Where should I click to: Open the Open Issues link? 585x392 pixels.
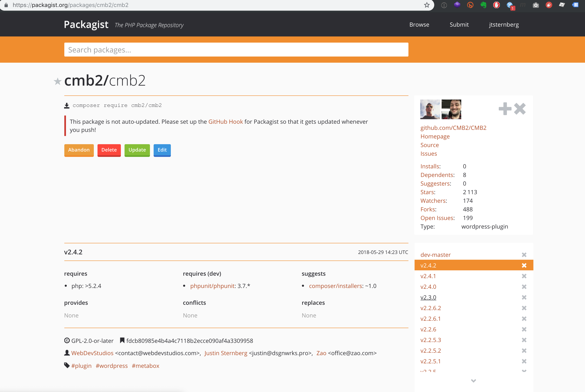click(x=437, y=218)
